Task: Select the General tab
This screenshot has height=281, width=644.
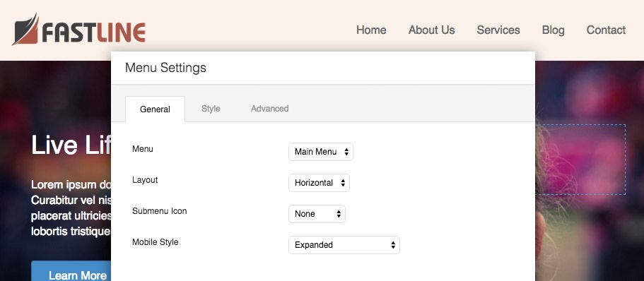Action: point(155,109)
